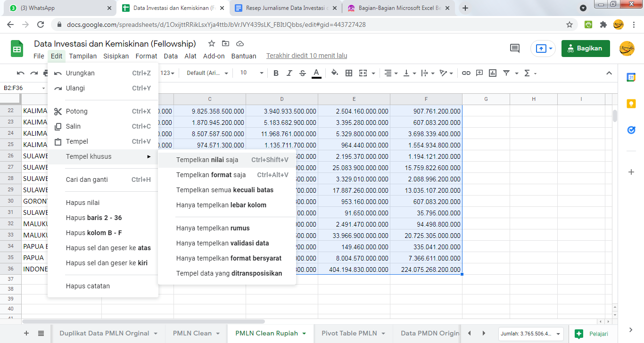This screenshot has height=343, width=644.
Task: Click the Bold formatting icon
Action: point(276,73)
